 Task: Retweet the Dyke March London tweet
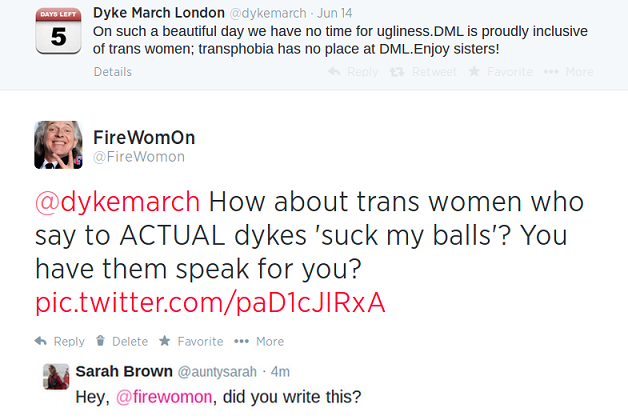click(x=423, y=72)
